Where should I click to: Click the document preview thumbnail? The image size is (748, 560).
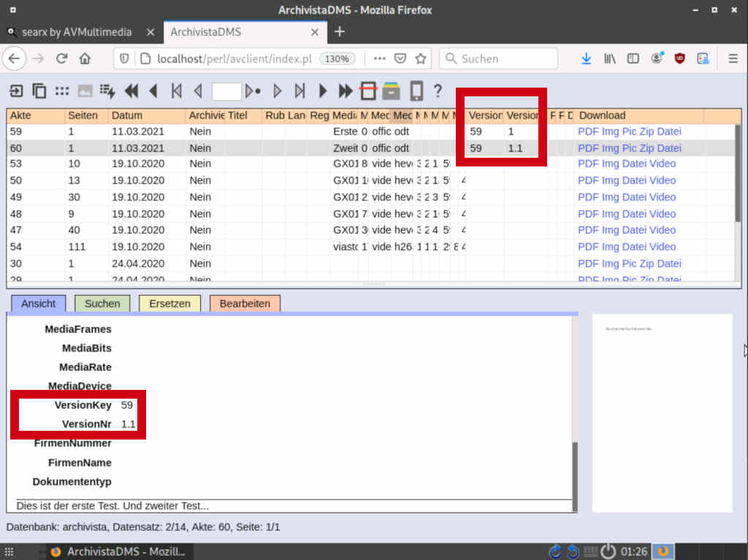click(662, 413)
